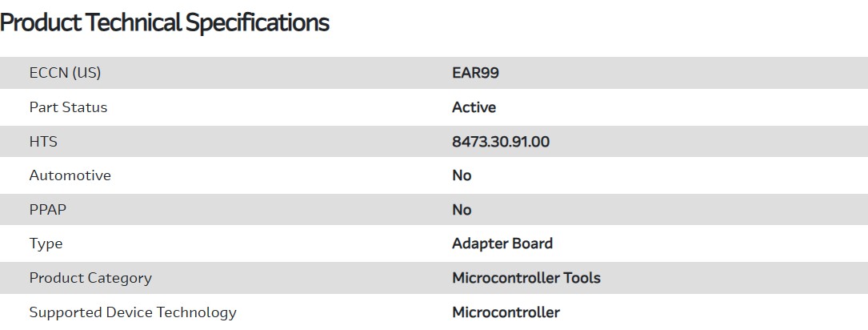Click the ECCN (US) label
The height and width of the screenshot is (330, 868).
pos(65,73)
